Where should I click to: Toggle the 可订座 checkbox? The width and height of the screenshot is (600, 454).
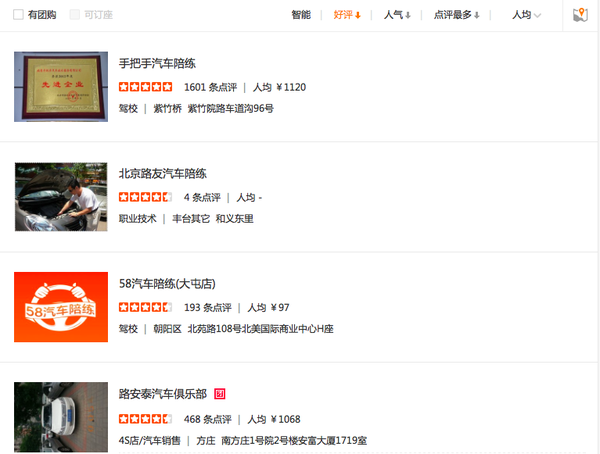click(75, 15)
